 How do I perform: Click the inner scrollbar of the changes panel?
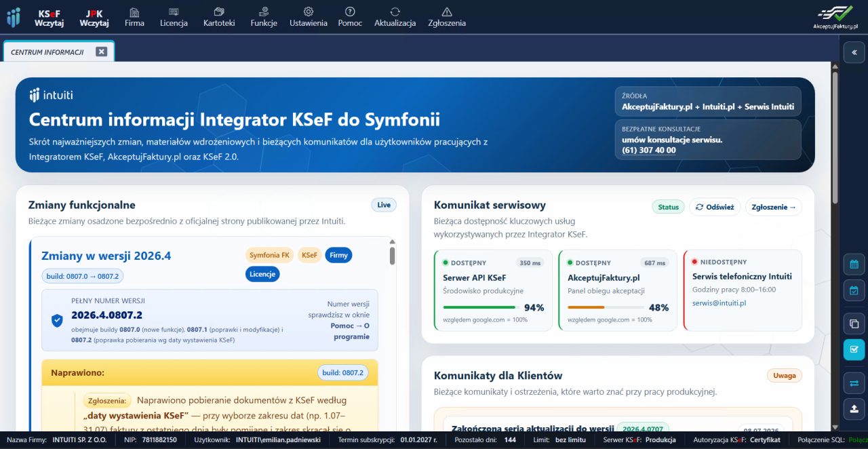click(392, 256)
